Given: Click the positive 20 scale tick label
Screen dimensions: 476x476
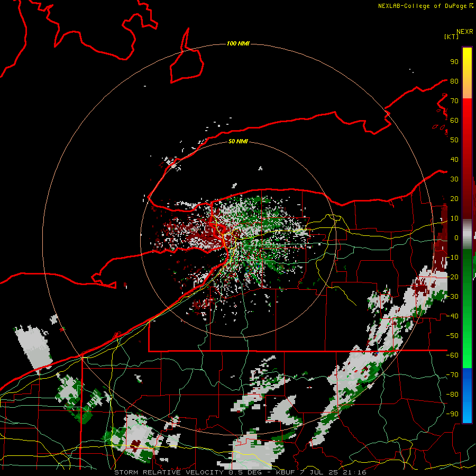Looking at the screenshot, I should (x=454, y=199).
